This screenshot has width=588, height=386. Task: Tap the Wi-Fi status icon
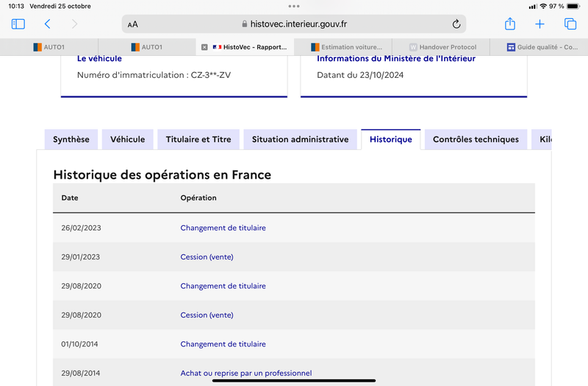(x=543, y=6)
